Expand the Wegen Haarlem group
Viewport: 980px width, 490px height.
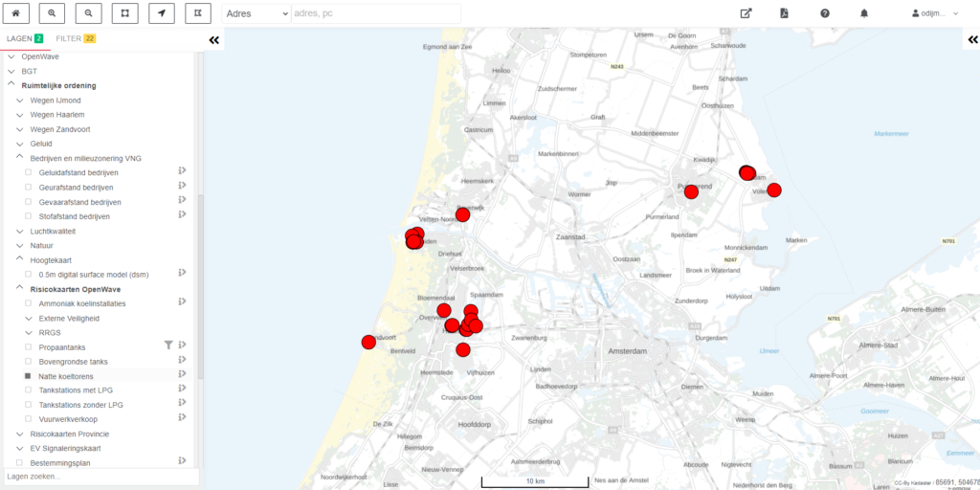(19, 115)
